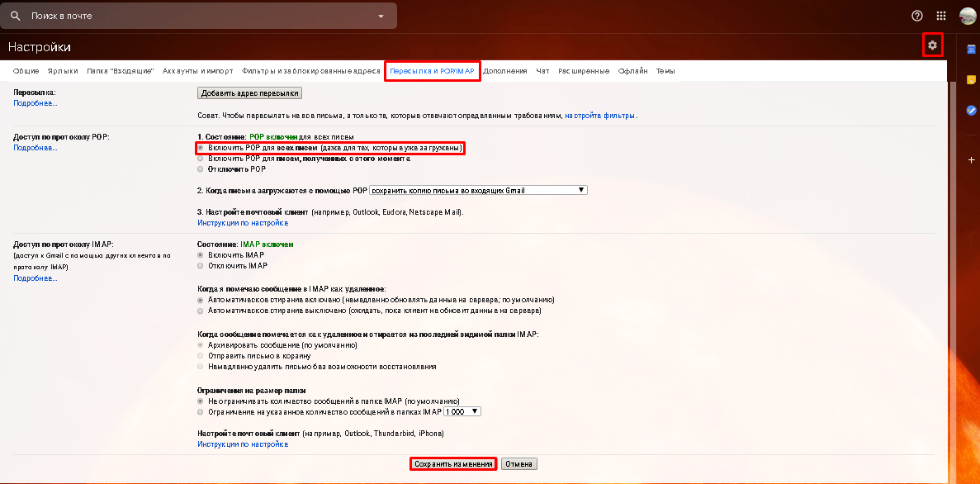Open 'Подробнее' link under POP access

[35, 148]
